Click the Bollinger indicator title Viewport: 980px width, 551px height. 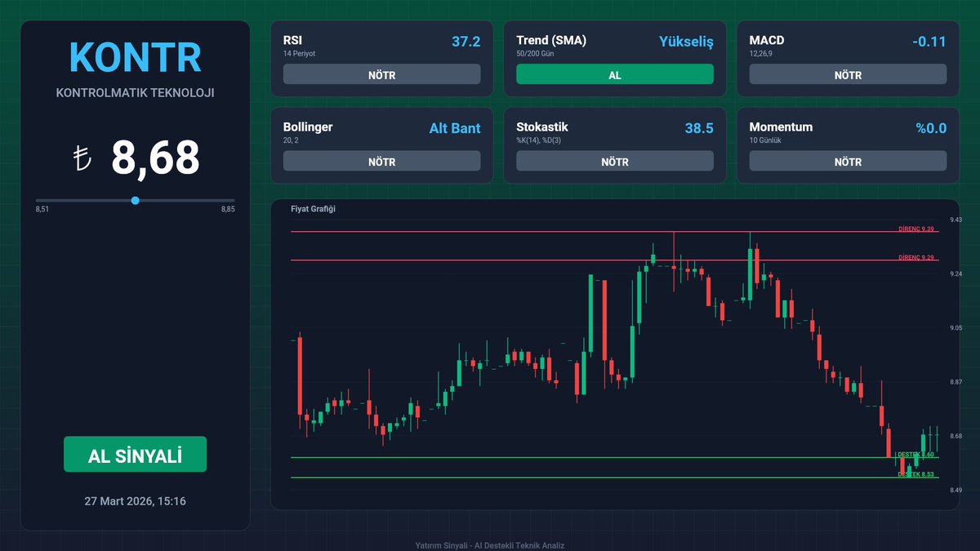(308, 127)
